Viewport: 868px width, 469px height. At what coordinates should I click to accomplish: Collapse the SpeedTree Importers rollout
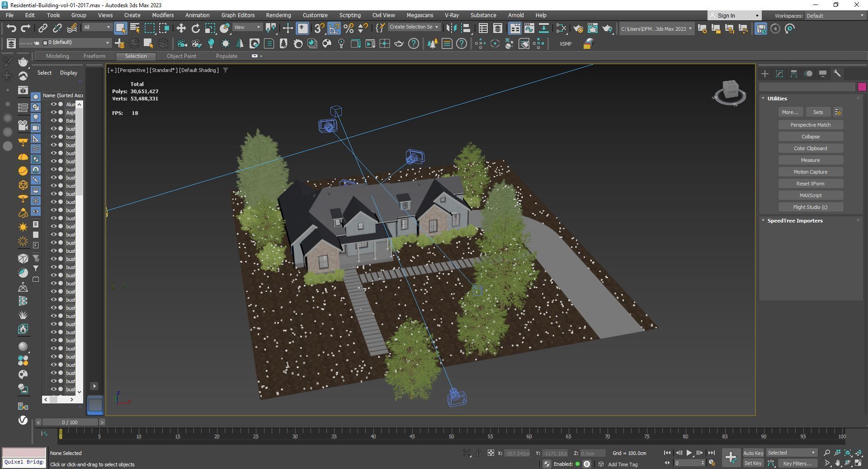click(x=763, y=220)
